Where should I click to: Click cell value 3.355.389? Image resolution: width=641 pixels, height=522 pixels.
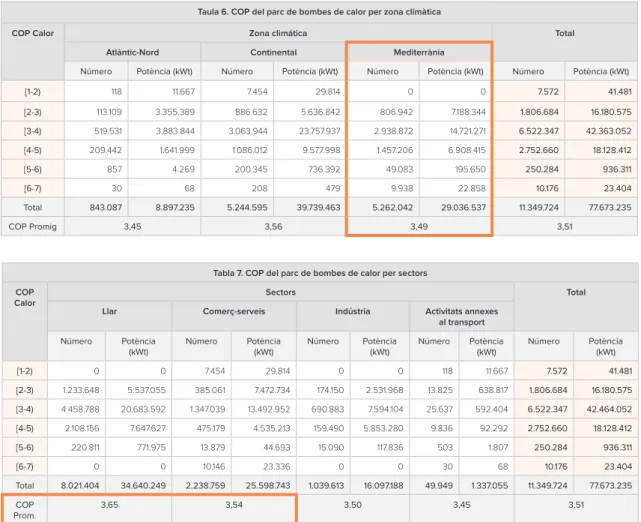pos(175,112)
